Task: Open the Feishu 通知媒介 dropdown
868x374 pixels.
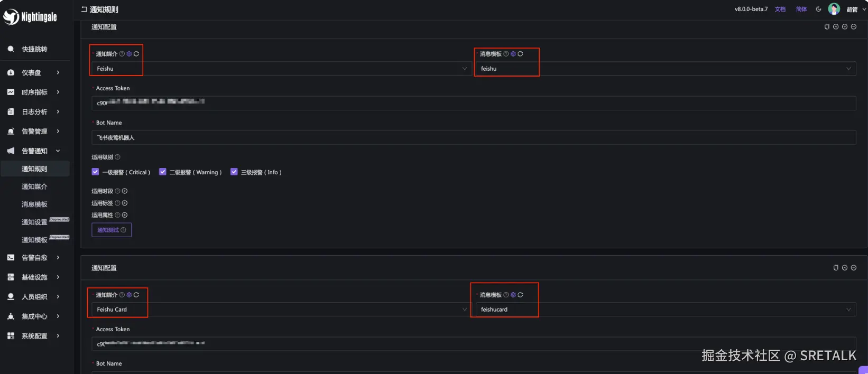Action: click(280, 69)
